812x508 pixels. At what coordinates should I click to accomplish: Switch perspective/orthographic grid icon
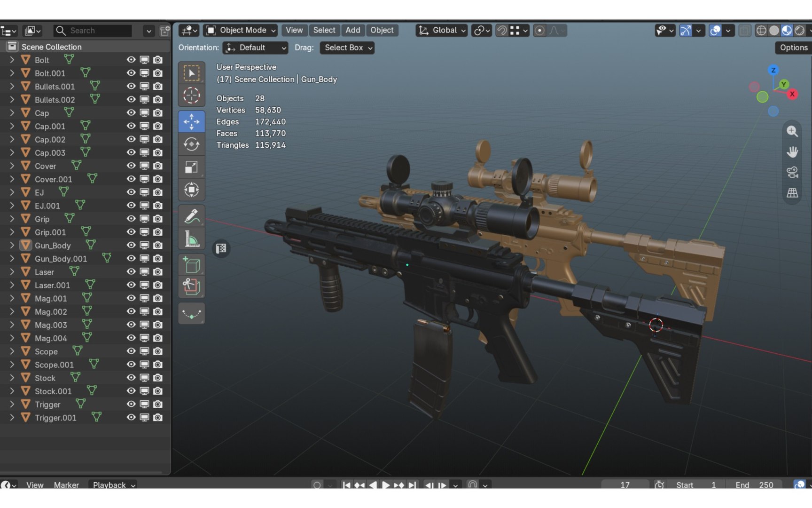click(792, 193)
